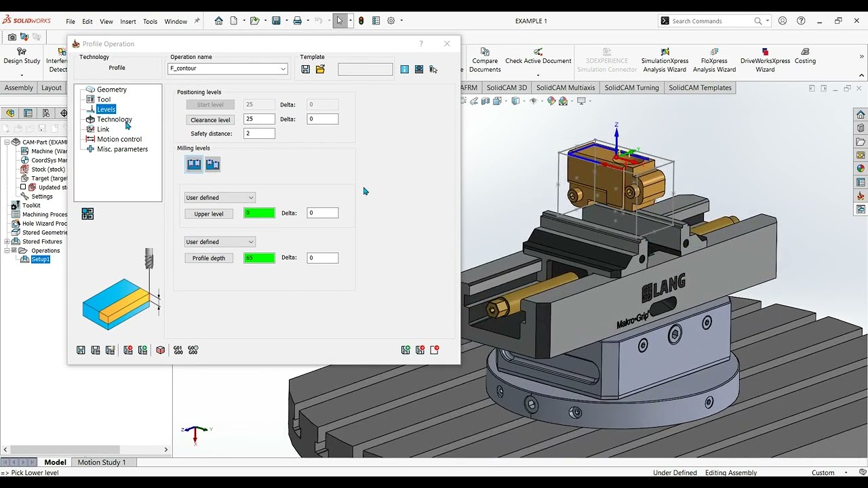This screenshot has width=868, height=488.
Task: Click the G00 G00 GCode icon with circle
Action: [193, 350]
